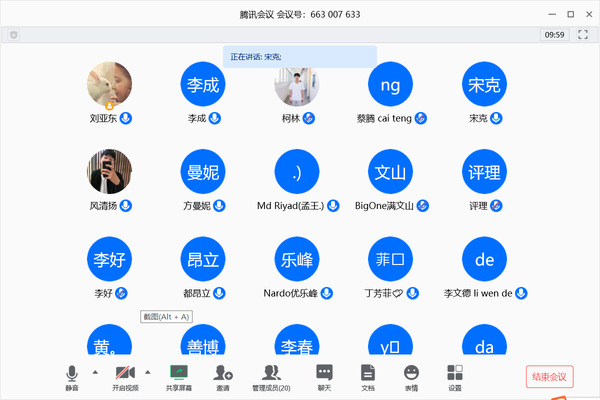Click the meeting security shield icon
This screenshot has width=600, height=400.
(x=13, y=35)
